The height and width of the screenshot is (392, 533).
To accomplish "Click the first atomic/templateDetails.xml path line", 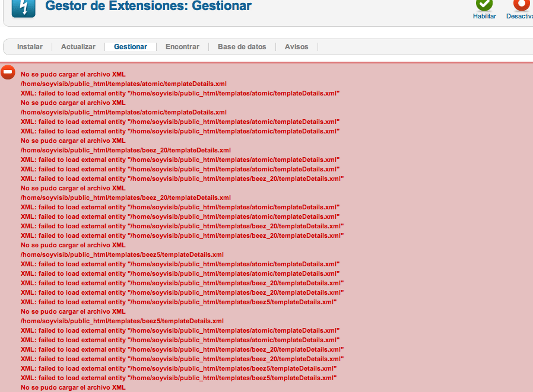I will (x=123, y=84).
